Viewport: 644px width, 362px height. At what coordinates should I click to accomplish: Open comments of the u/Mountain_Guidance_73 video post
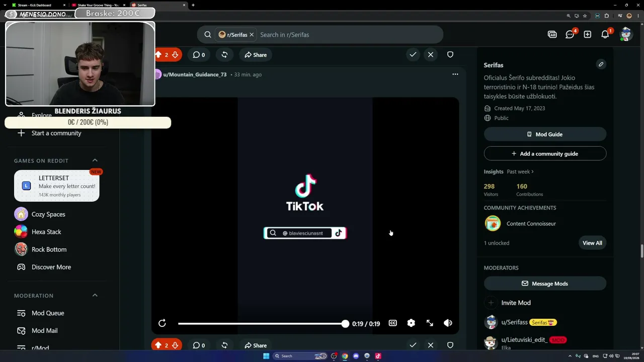pos(199,345)
